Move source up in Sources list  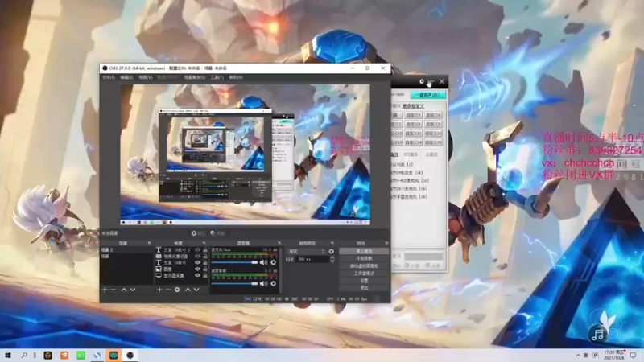[188, 290]
